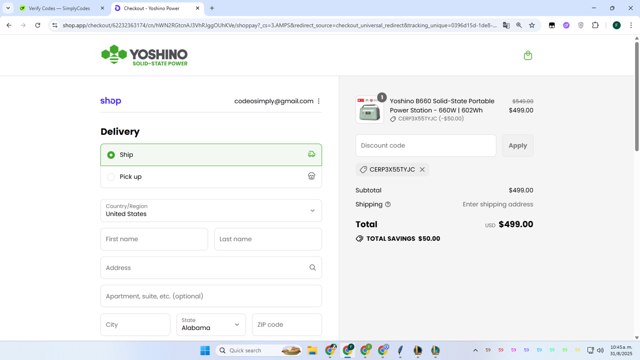Open a new browser tab
Image resolution: width=640 pixels, height=360 pixels.
click(211, 8)
